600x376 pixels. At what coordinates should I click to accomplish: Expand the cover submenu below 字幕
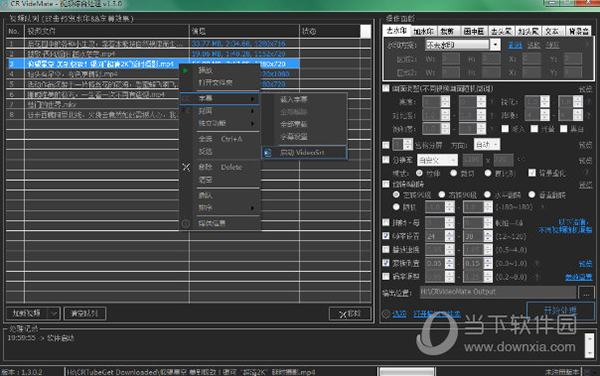[220, 111]
